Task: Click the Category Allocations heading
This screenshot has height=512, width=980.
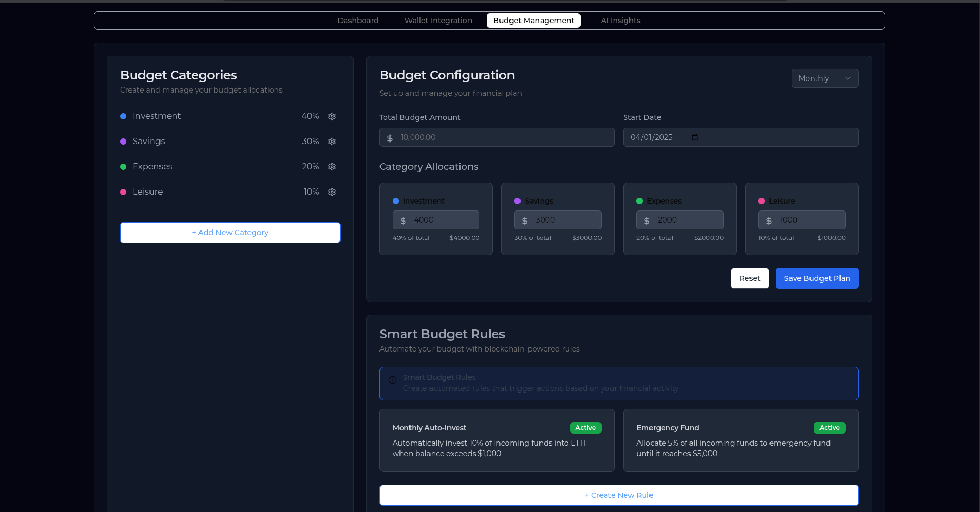Action: pos(429,167)
